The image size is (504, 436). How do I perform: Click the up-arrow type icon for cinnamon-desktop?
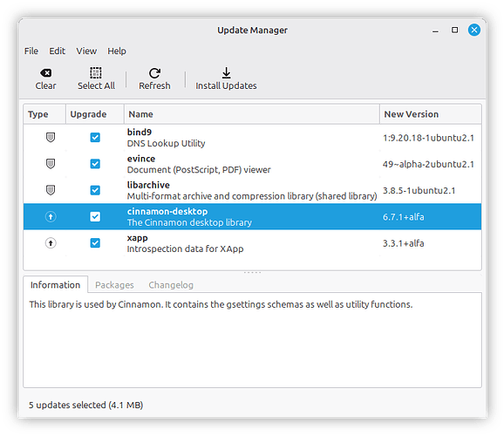[x=51, y=217]
